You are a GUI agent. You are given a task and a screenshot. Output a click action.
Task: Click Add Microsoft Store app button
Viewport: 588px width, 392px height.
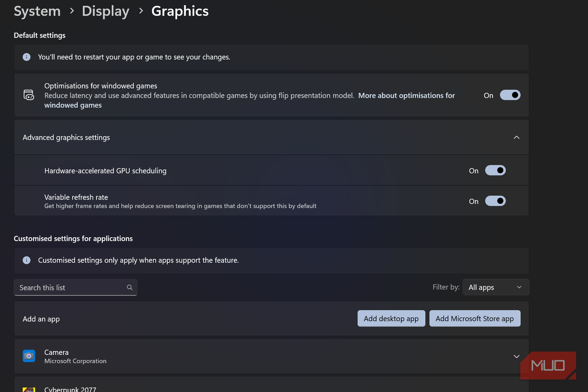click(x=475, y=319)
